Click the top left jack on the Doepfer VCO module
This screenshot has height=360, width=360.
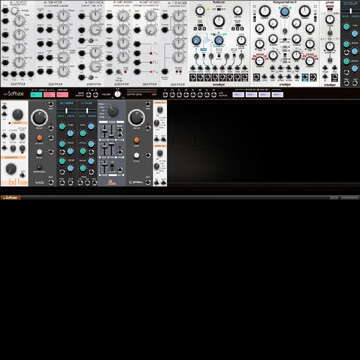5,10
